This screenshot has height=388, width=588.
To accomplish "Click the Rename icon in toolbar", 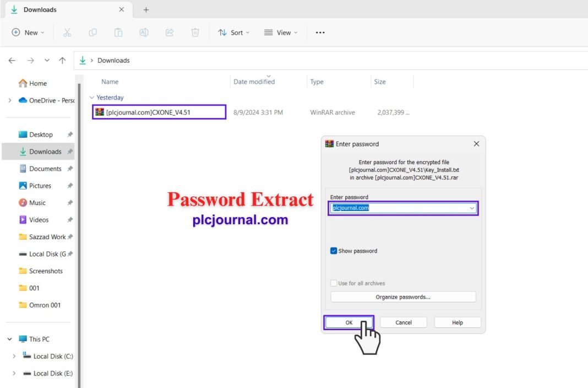I will pos(144,33).
